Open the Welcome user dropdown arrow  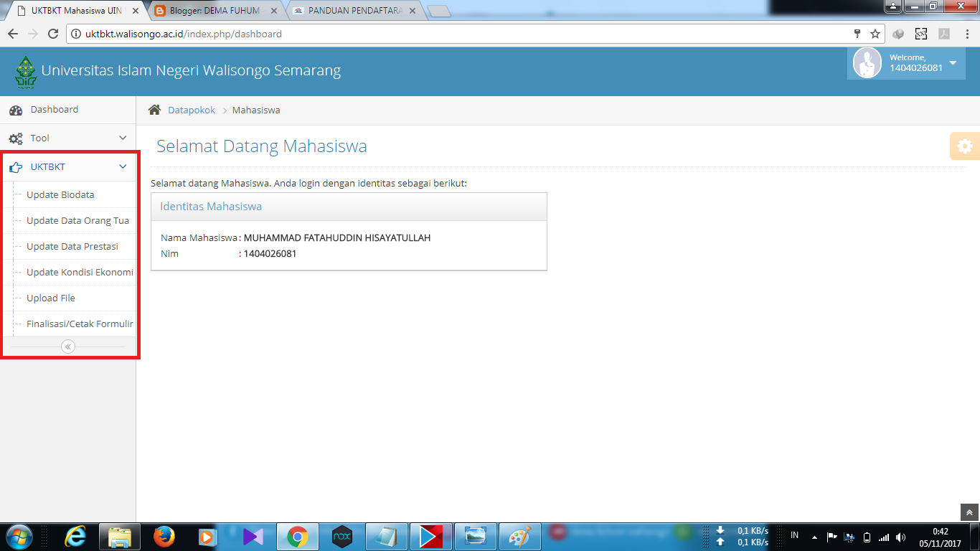tap(953, 63)
